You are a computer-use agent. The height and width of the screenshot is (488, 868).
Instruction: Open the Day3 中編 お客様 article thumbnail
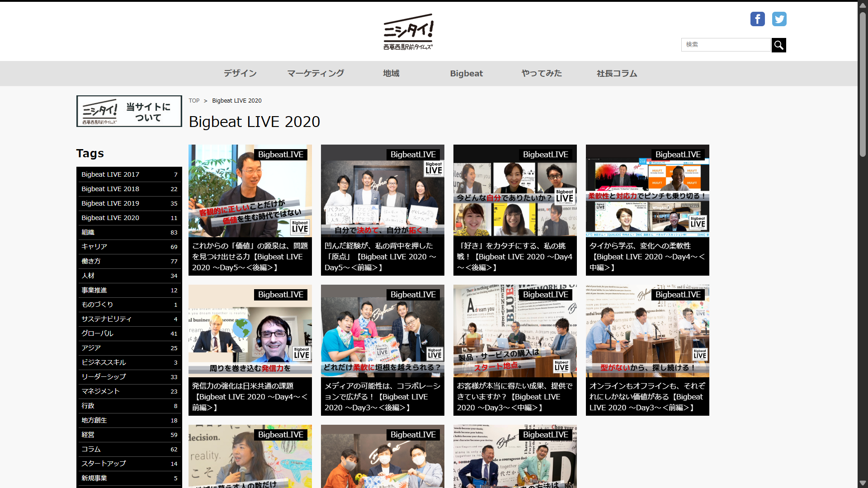(515, 331)
